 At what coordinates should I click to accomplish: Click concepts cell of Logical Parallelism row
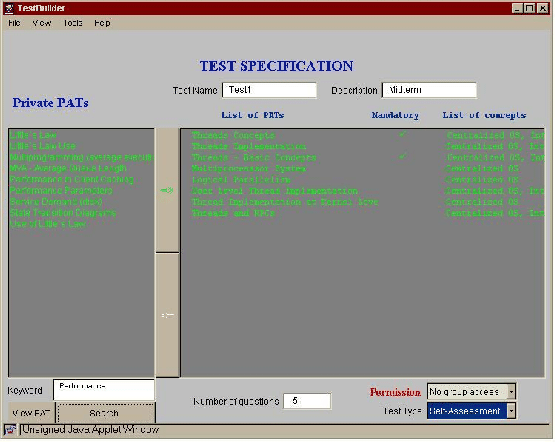[x=482, y=179]
